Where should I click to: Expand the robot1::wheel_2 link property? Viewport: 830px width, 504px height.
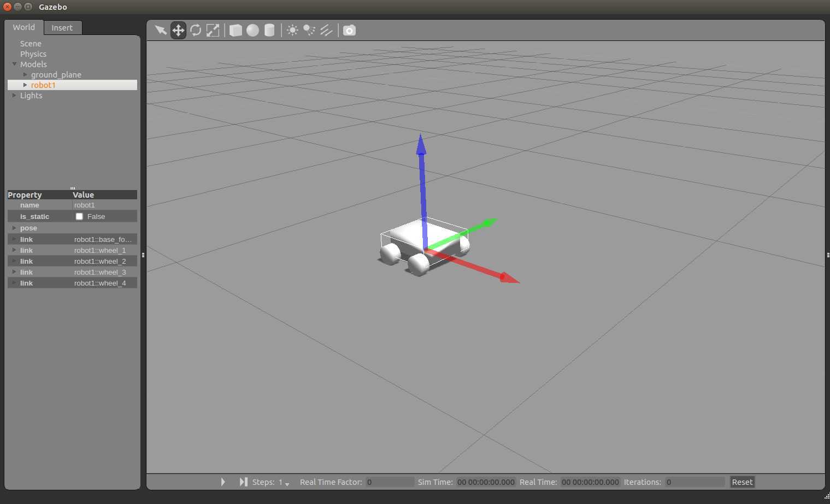click(x=14, y=261)
